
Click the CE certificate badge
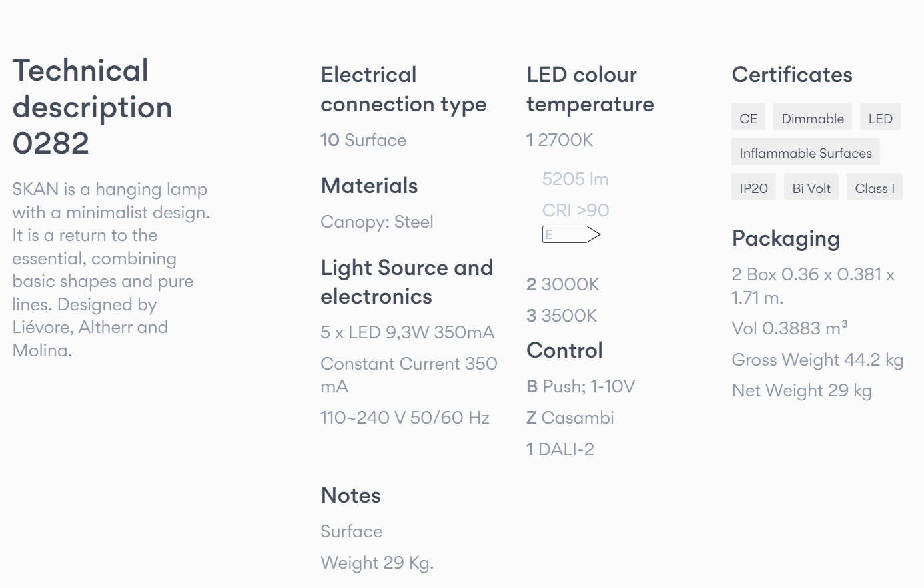coord(748,118)
